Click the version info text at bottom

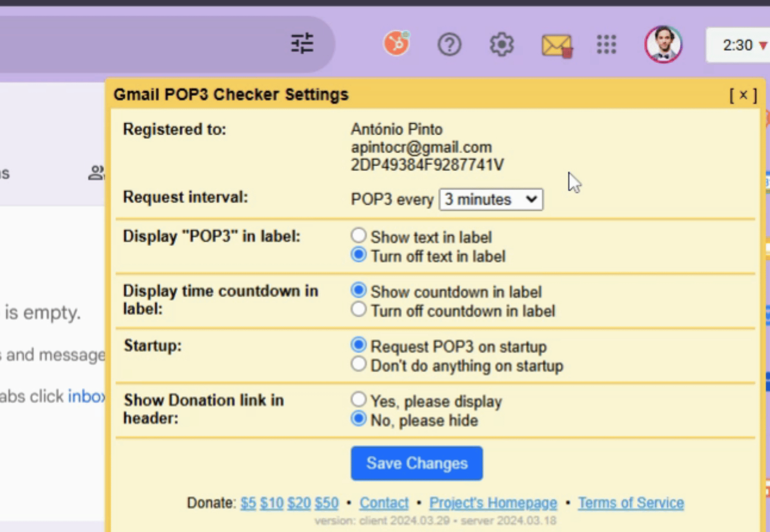435,521
